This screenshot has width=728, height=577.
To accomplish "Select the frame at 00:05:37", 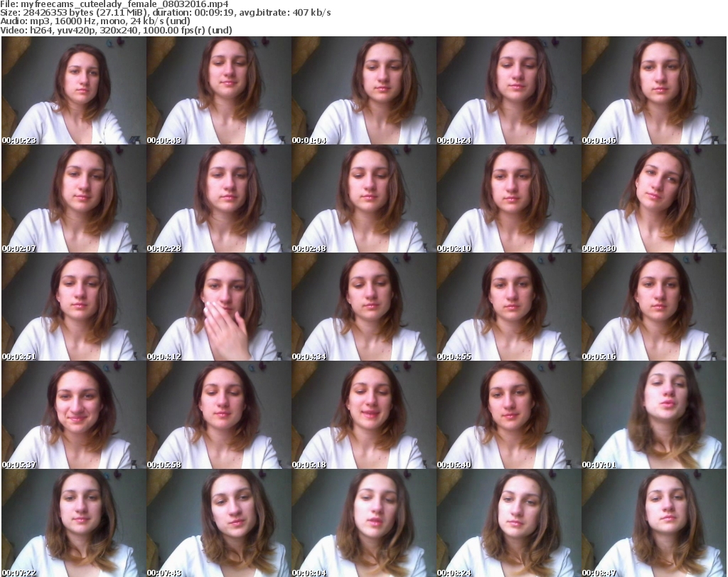I will (x=73, y=415).
